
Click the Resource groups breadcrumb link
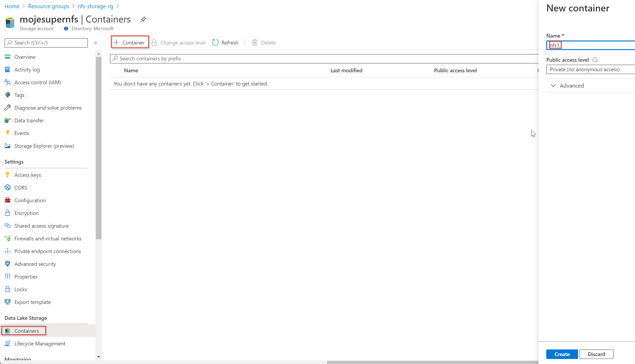48,6
